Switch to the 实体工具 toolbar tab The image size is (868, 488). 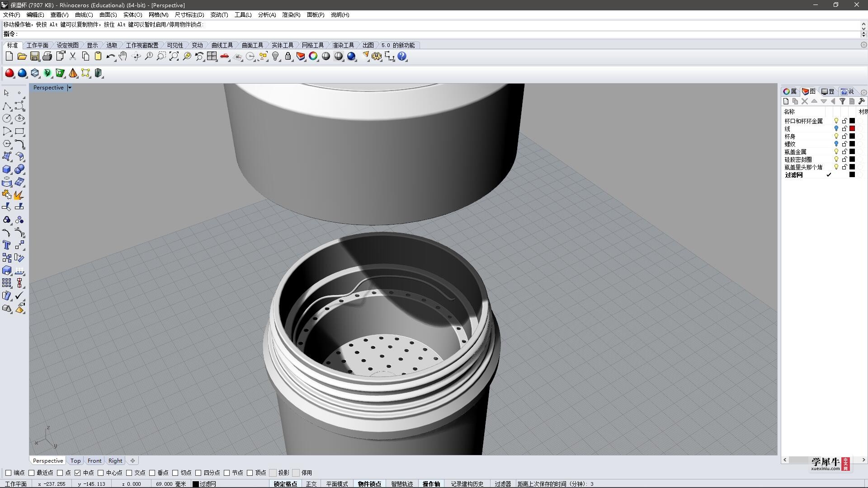coord(283,45)
